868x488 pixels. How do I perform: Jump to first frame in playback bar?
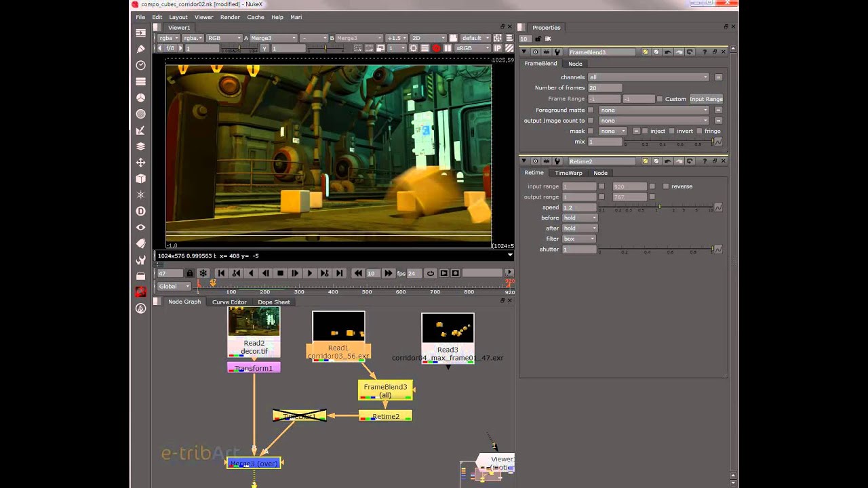(x=221, y=273)
